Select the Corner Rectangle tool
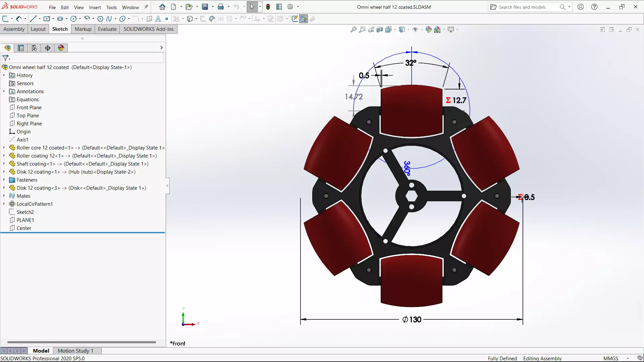 [x=47, y=19]
